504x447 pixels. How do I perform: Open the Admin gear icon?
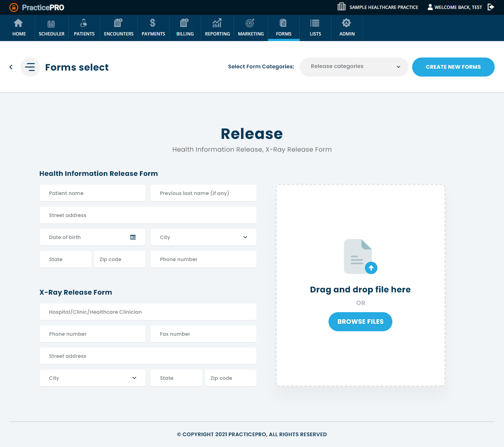(347, 24)
